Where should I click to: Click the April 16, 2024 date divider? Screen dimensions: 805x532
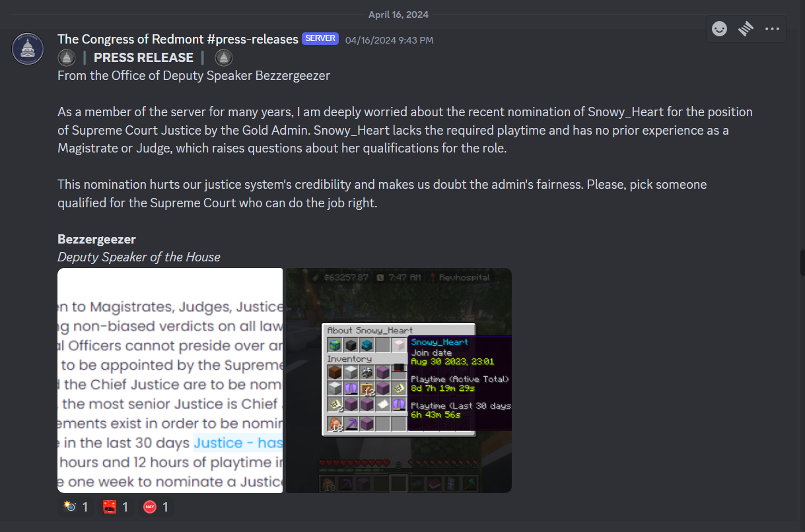click(398, 15)
